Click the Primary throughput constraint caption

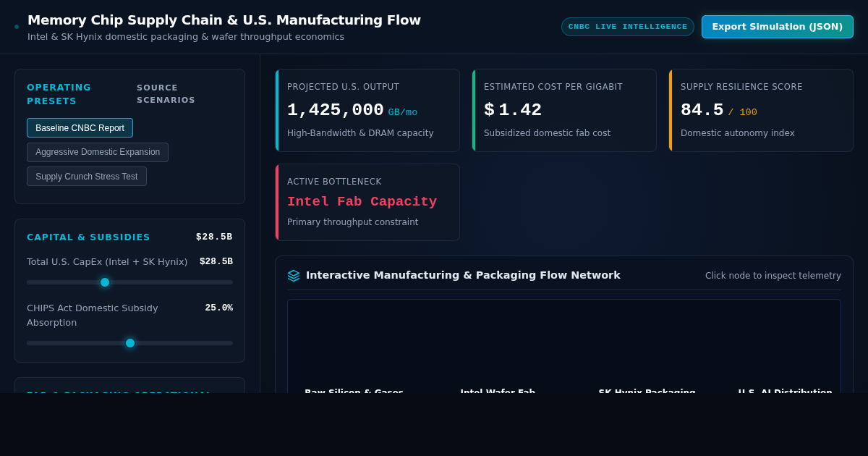point(352,222)
